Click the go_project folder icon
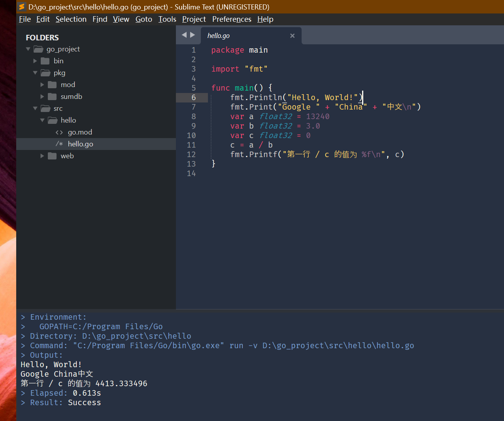504x421 pixels. coord(38,49)
